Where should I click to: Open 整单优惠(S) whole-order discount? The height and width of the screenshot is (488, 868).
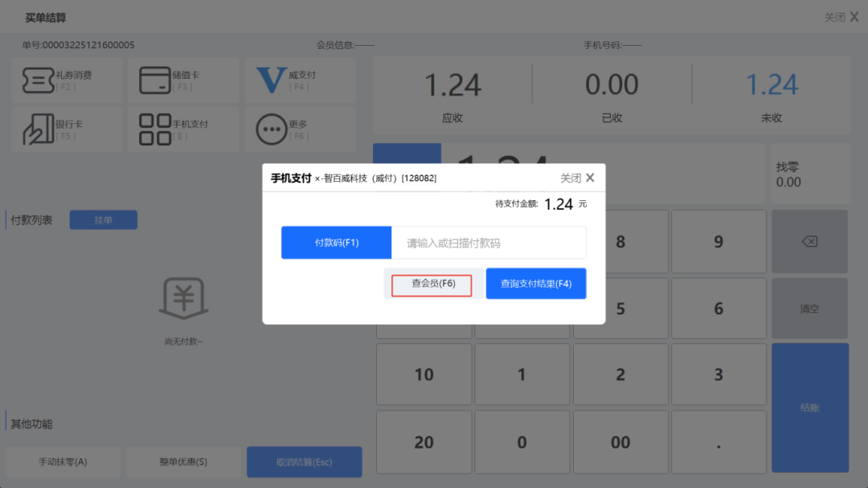pyautogui.click(x=183, y=462)
